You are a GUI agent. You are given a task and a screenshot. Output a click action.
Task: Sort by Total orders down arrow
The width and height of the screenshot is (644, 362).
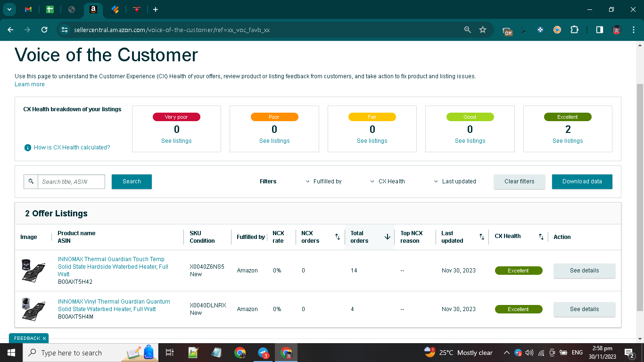pyautogui.click(x=388, y=237)
